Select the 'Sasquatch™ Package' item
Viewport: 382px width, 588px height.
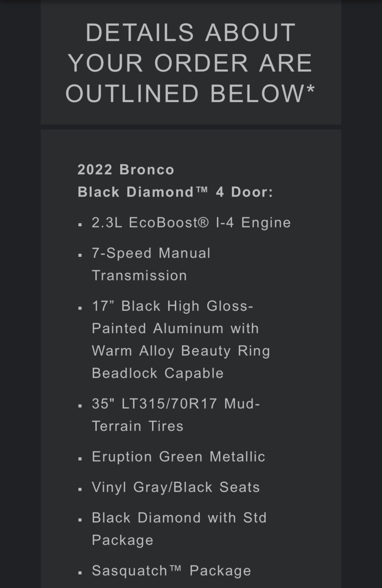(x=172, y=571)
